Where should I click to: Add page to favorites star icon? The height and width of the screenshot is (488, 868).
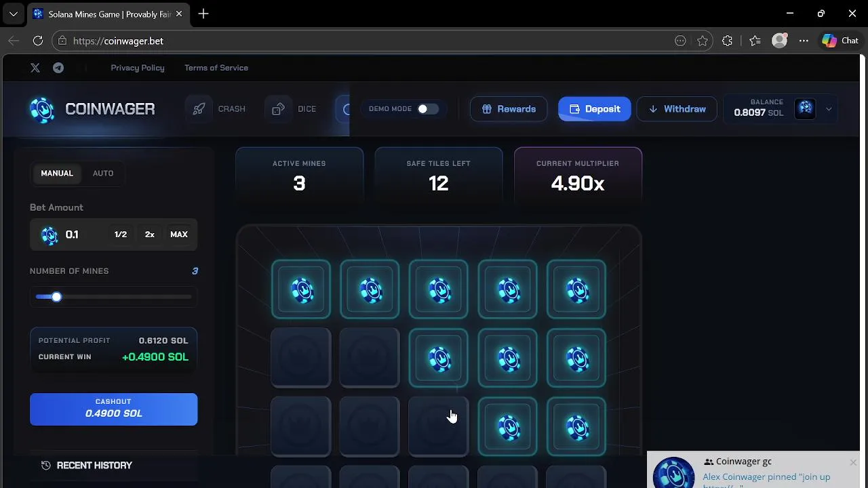click(x=702, y=41)
